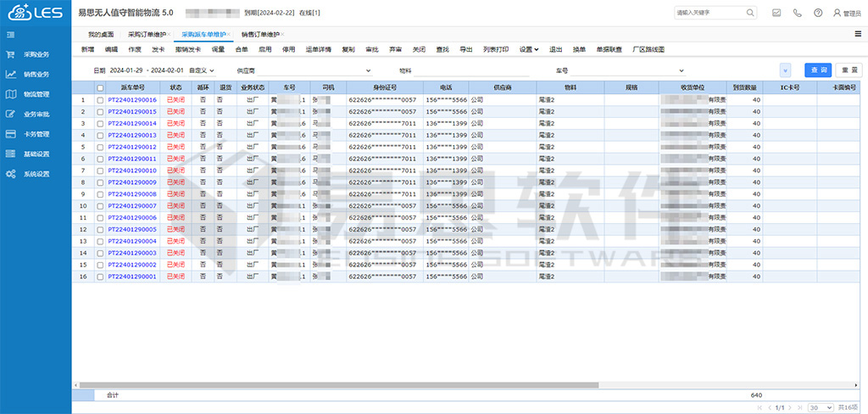Open the page size dropdown showing 30
Image resolution: width=868 pixels, height=414 pixels.
tap(820, 408)
